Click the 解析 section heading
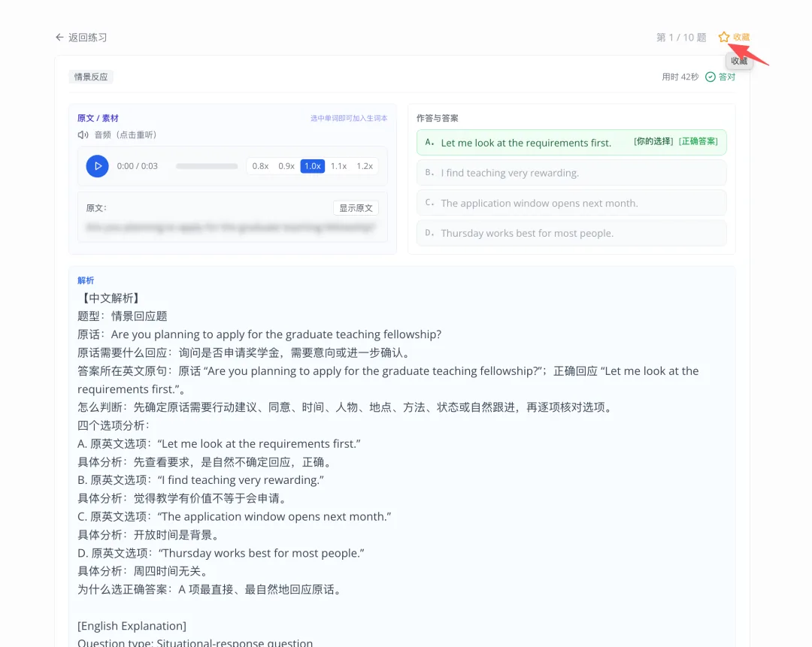 click(x=86, y=280)
